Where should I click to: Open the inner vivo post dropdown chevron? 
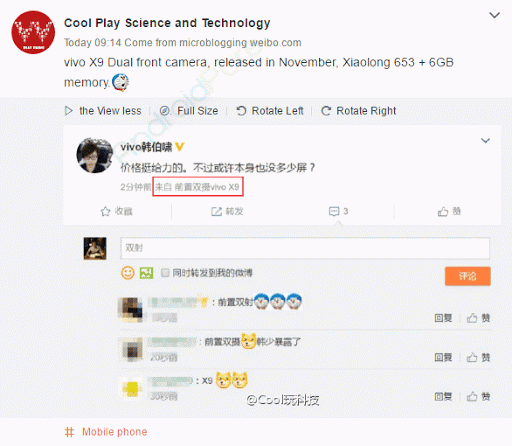coord(485,140)
